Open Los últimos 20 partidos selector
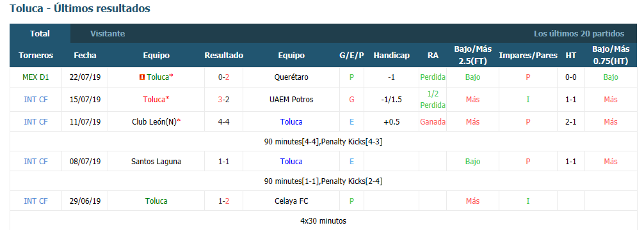This screenshot has width=644, height=230. click(579, 34)
